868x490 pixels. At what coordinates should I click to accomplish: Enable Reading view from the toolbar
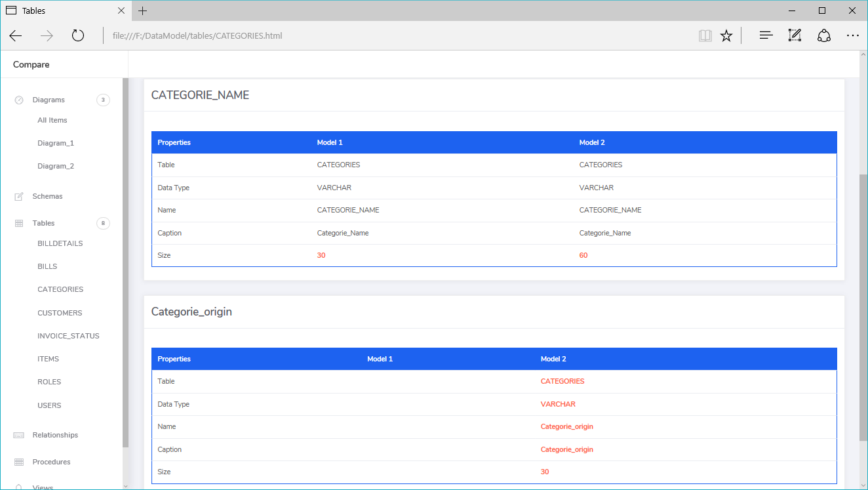point(705,35)
